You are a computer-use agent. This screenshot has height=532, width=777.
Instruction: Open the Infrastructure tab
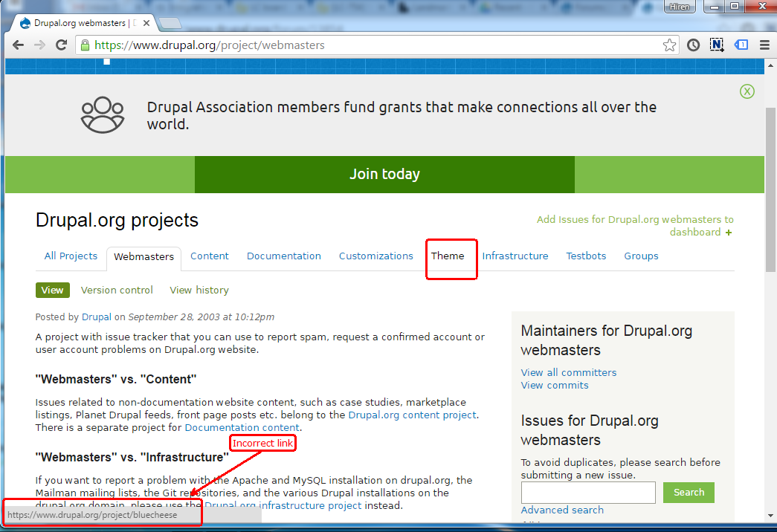[515, 256]
